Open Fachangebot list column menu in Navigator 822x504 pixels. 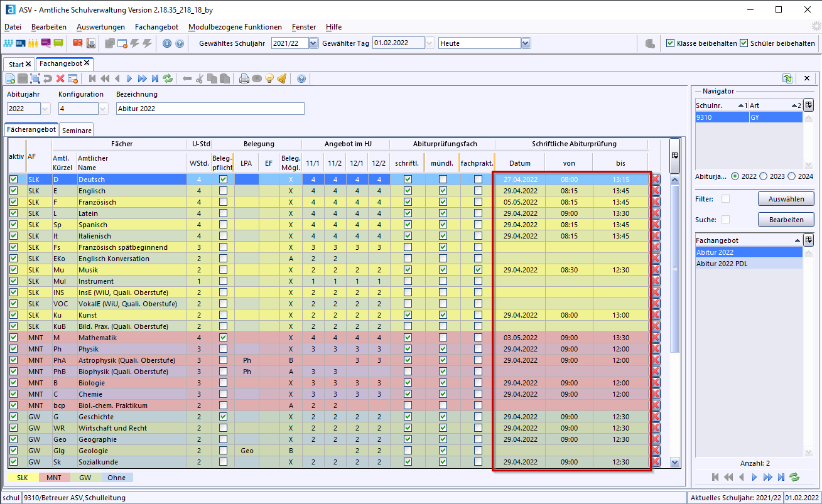click(809, 240)
